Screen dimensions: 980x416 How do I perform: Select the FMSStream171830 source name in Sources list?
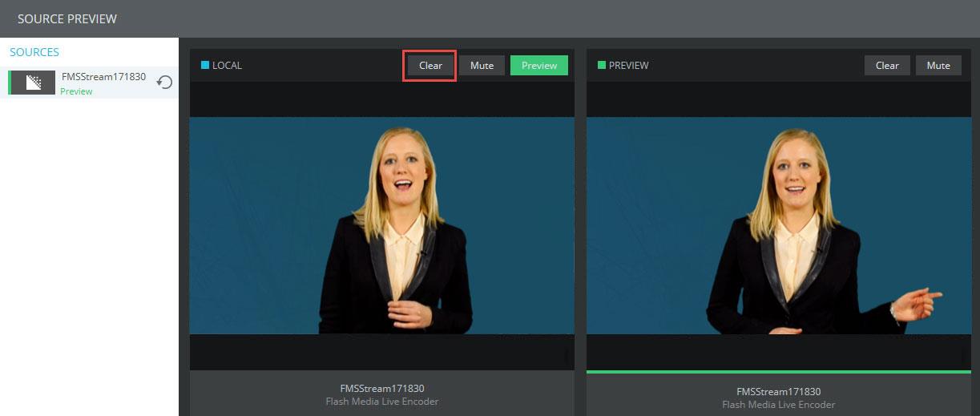103,77
